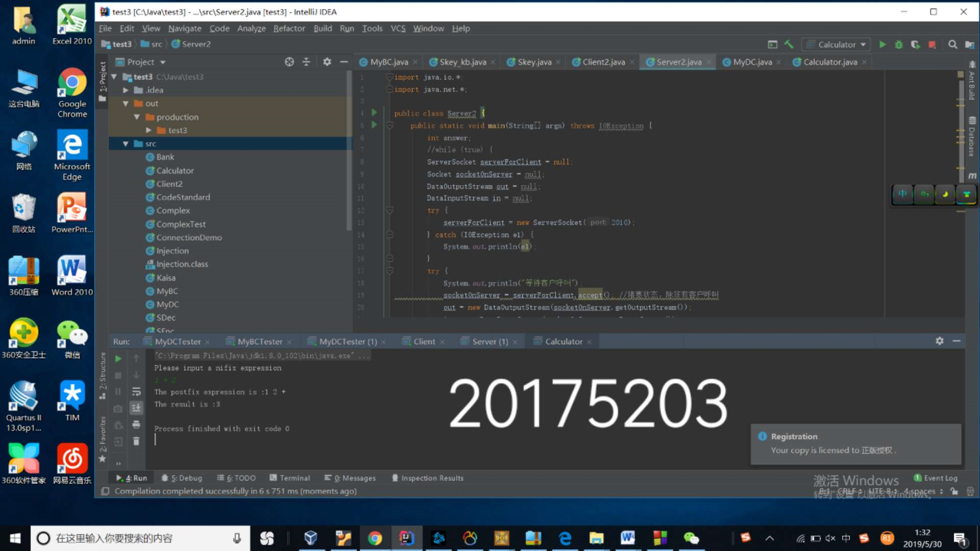Click Server2 in the breadcrumb bar
980x551 pixels.
[x=191, y=44]
